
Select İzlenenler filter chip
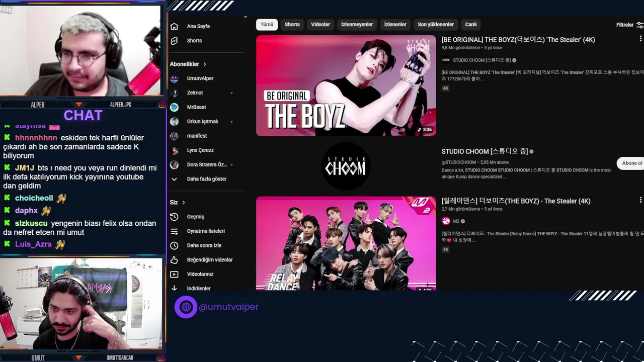(x=395, y=25)
